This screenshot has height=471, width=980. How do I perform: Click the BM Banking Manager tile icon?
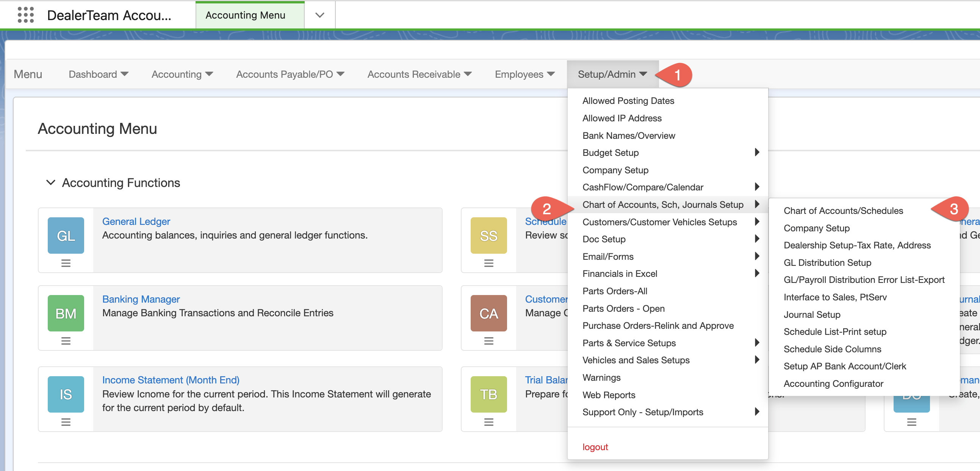[x=66, y=313]
